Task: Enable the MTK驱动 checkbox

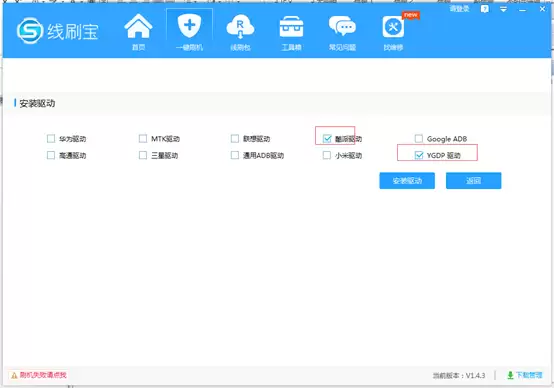Action: pyautogui.click(x=143, y=139)
